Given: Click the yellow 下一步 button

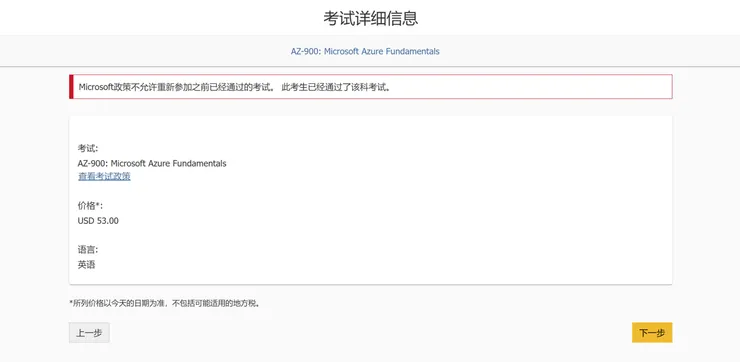Looking at the screenshot, I should (652, 333).
